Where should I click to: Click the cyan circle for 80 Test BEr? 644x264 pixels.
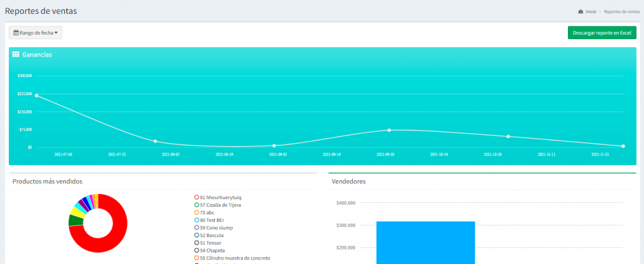(196, 220)
